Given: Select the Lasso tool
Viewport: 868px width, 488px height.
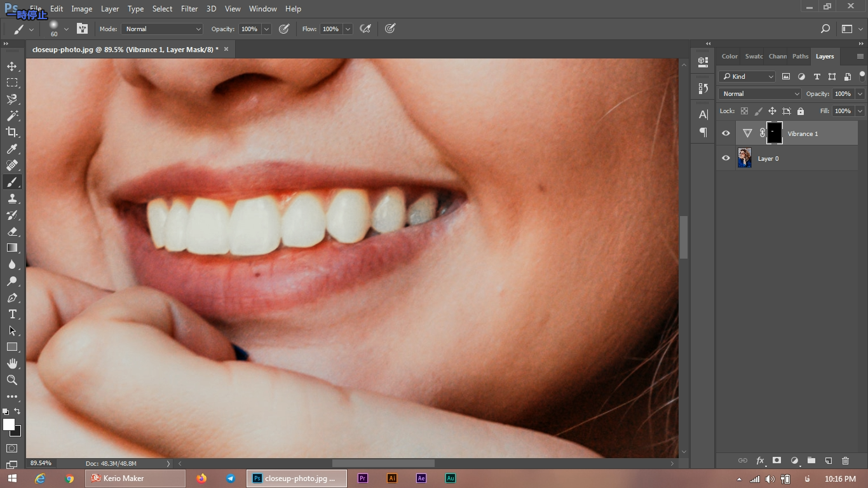Looking at the screenshot, I should (x=12, y=99).
